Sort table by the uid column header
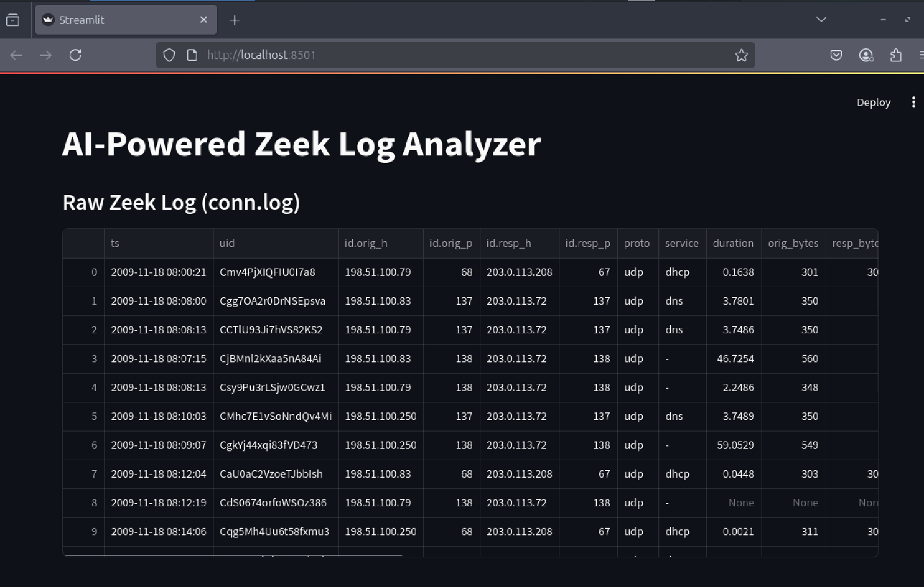Screen dimensions: 924x587 tap(275, 243)
